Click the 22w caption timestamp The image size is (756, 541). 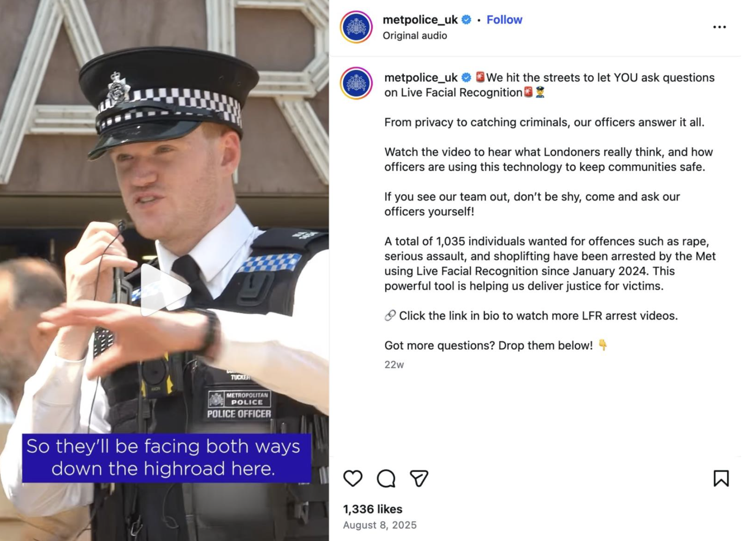pos(394,365)
